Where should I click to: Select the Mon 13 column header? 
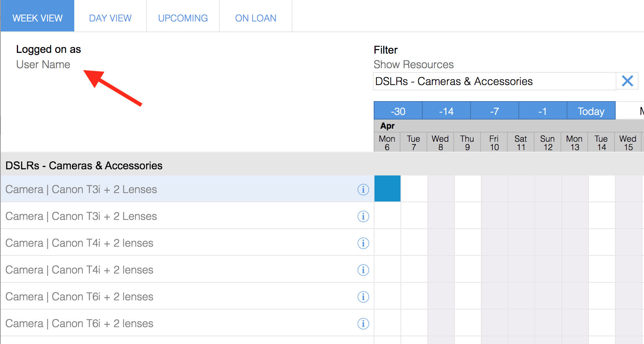click(574, 143)
